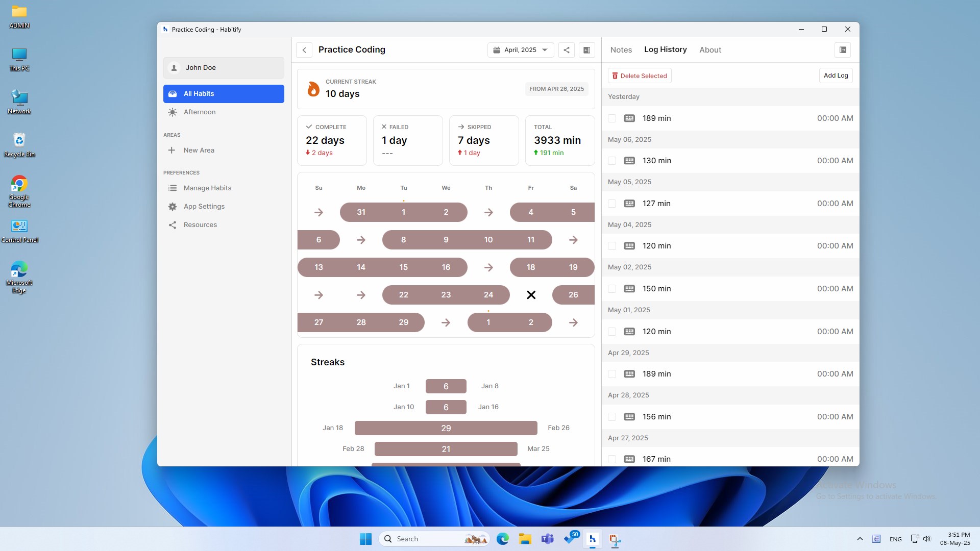Open the Manage Habits list icon
This screenshot has height=551, width=980.
coord(173,188)
